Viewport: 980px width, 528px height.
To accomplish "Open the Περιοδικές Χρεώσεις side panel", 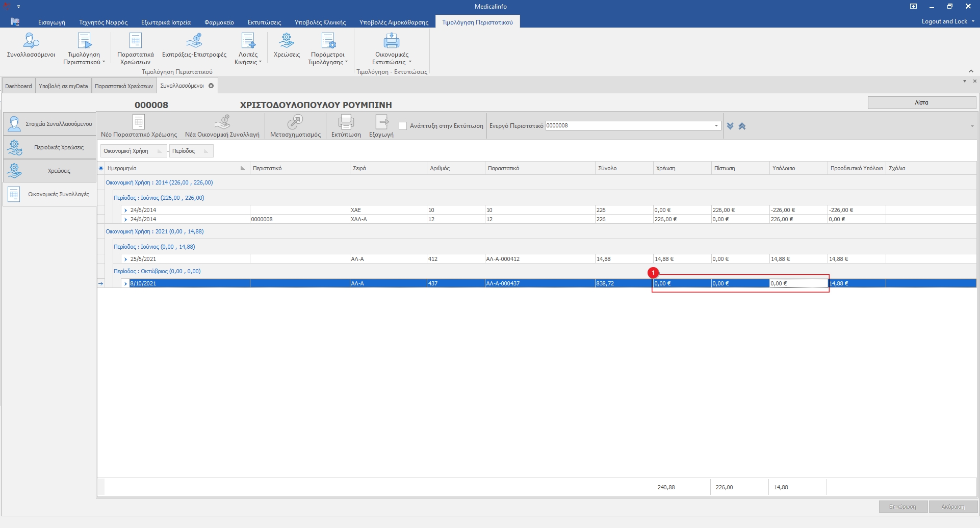I will click(x=49, y=147).
